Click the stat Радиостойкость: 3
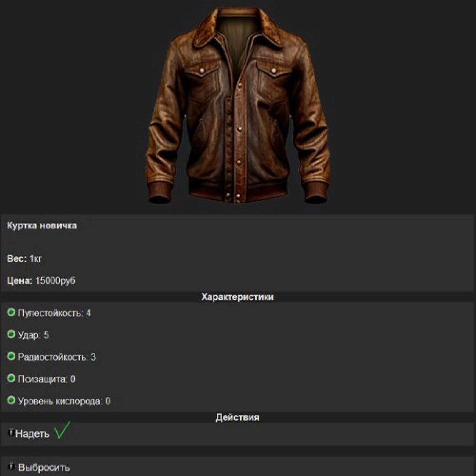 coord(57,357)
